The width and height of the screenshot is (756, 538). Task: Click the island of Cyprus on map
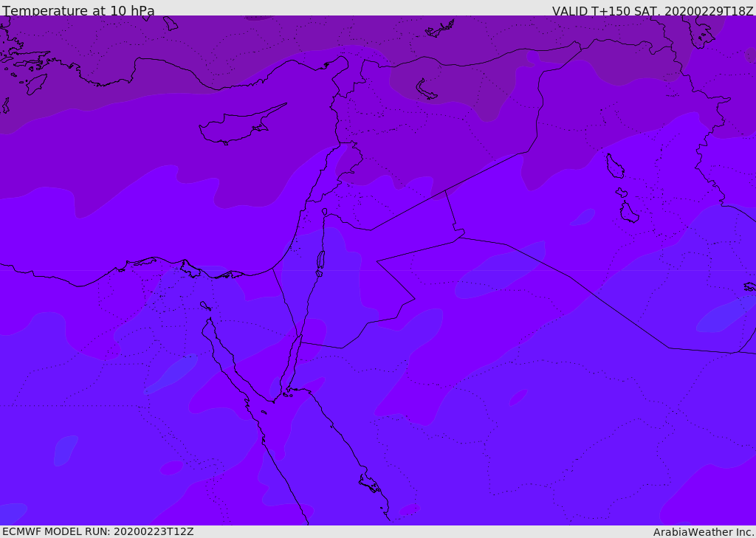pos(241,125)
